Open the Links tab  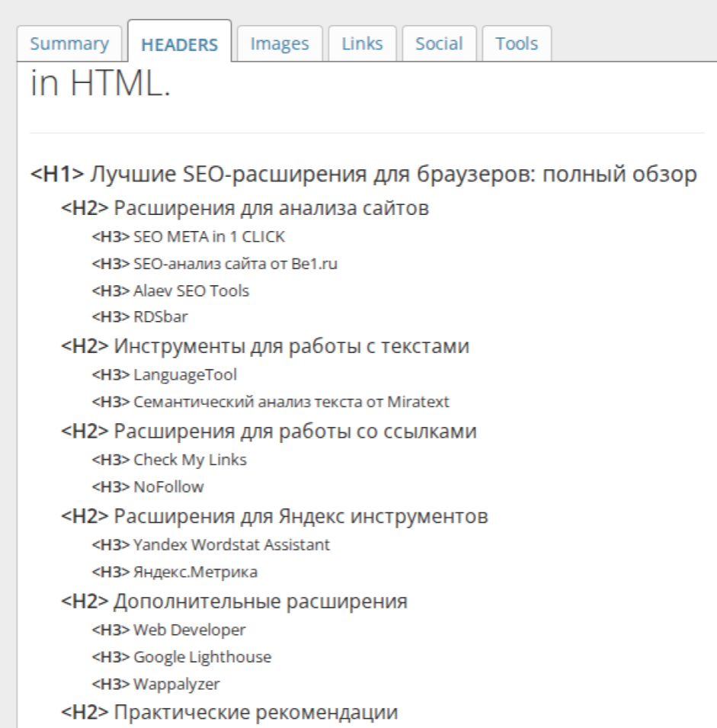362,43
